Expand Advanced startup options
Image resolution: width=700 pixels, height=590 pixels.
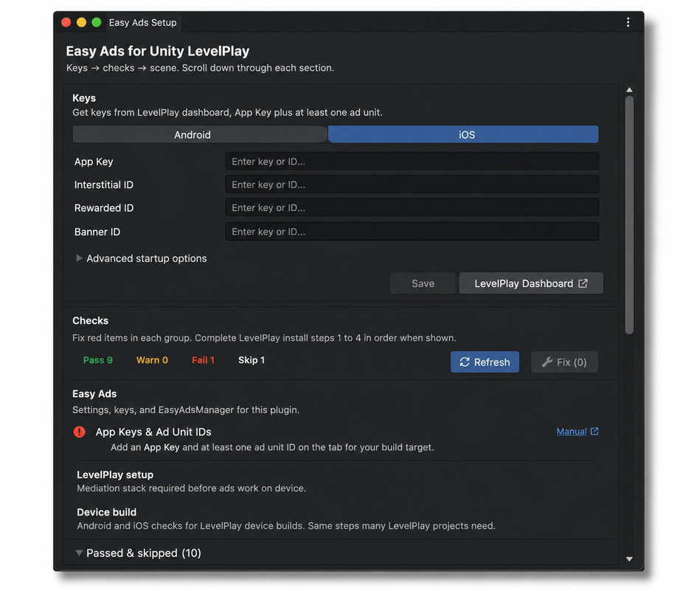(141, 258)
